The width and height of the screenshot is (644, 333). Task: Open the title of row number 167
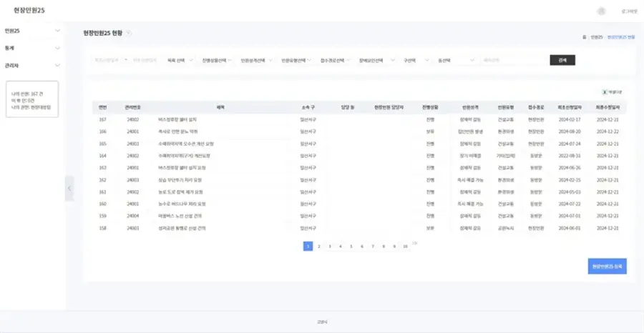pos(177,120)
